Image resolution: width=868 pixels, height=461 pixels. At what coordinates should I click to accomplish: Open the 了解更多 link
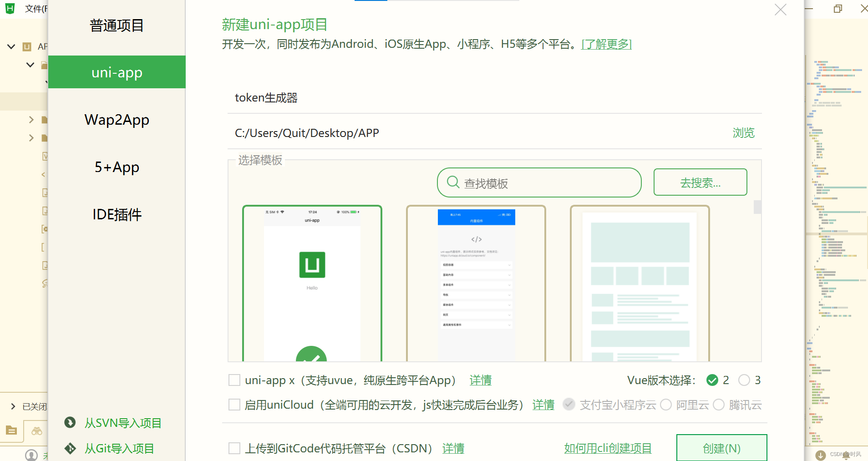tap(606, 44)
